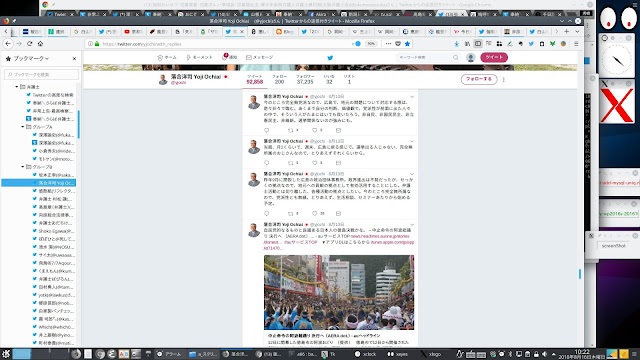Open いいね 32 profile tab

click(329, 80)
